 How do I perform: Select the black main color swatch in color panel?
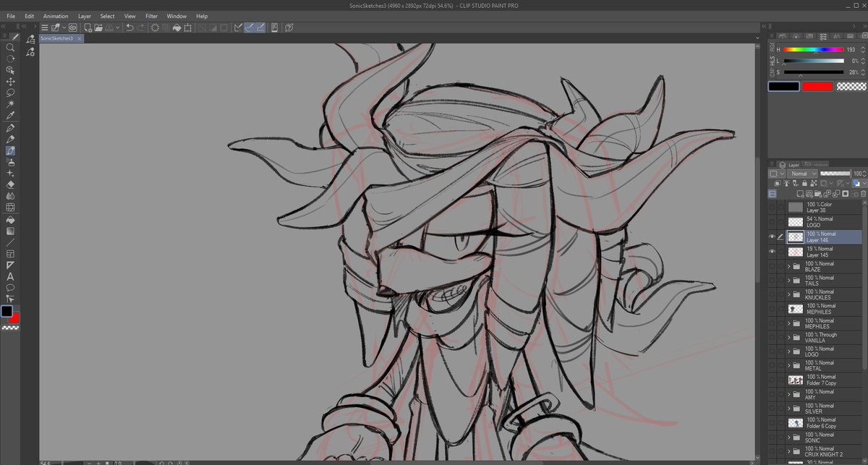(x=783, y=86)
